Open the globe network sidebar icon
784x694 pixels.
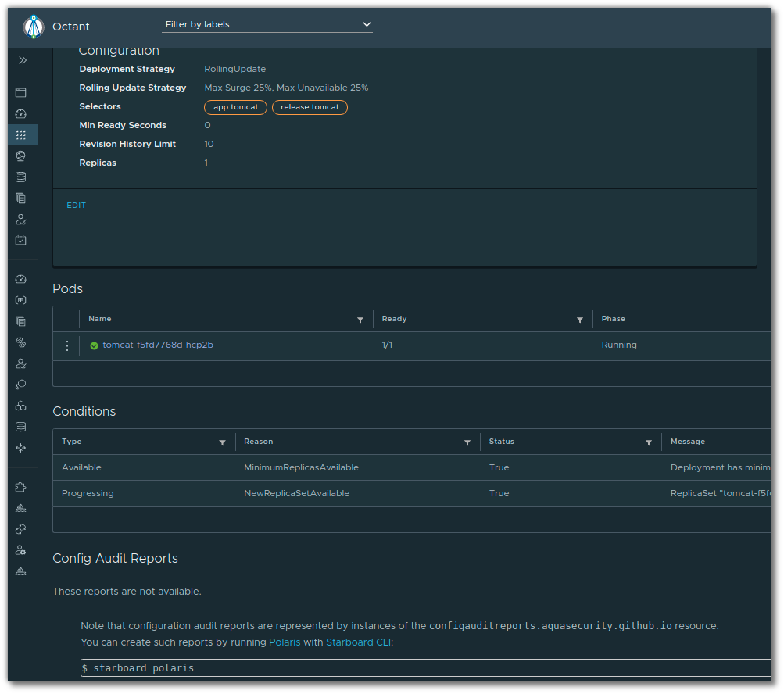point(20,156)
